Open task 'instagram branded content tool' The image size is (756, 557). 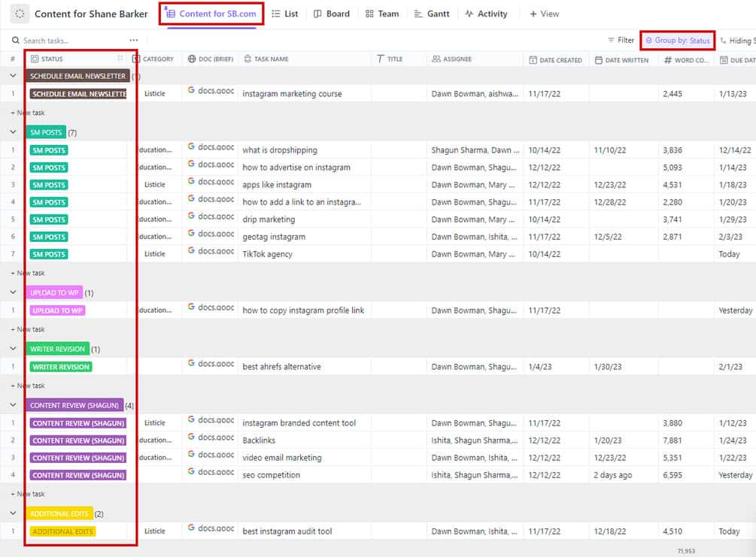click(x=299, y=423)
